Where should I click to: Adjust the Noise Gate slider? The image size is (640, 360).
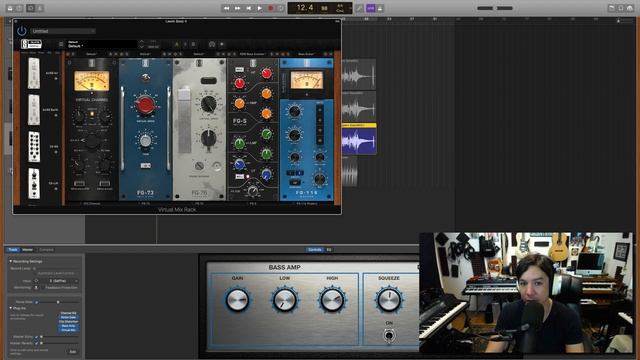[x=58, y=302]
